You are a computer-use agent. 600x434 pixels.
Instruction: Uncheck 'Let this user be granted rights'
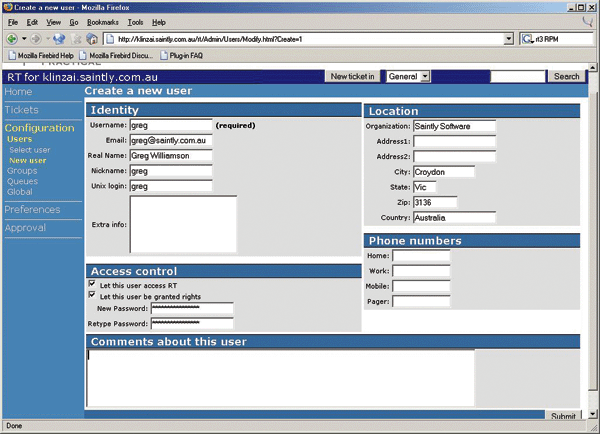click(93, 295)
